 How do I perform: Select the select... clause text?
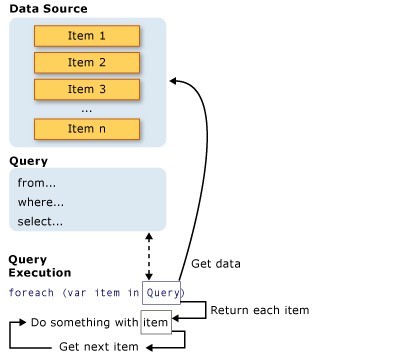40,221
